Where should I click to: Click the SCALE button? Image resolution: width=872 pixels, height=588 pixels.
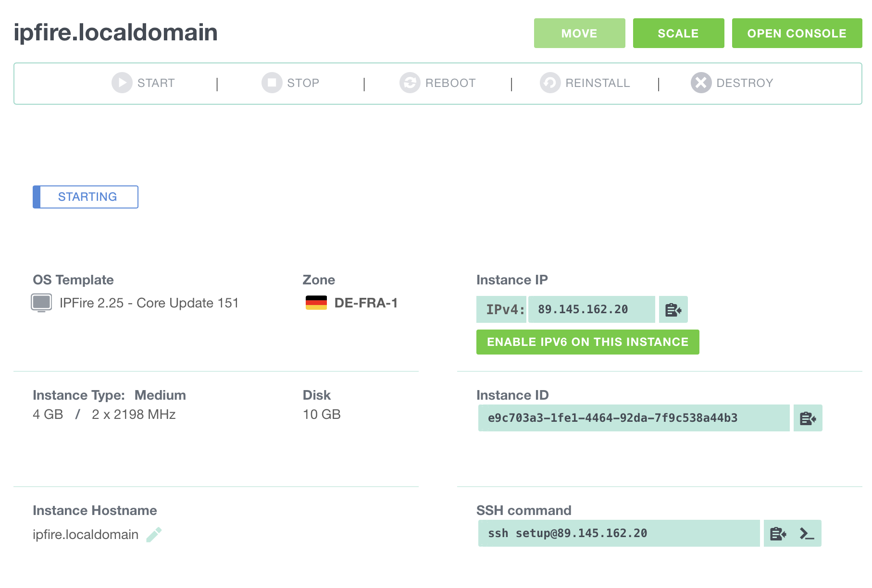679,33
